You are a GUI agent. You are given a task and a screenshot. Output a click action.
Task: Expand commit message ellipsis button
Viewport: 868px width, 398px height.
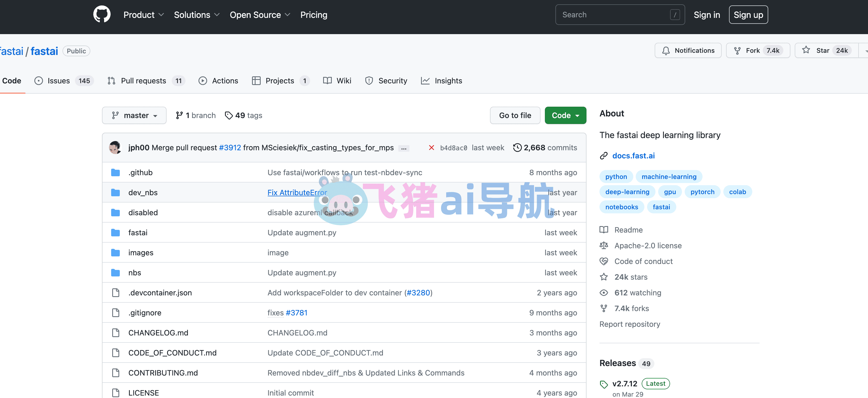pyautogui.click(x=404, y=148)
